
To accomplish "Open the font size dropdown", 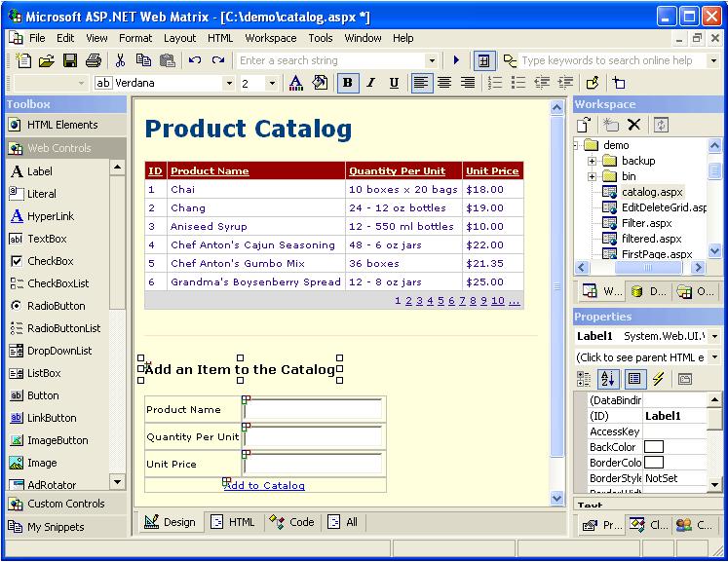I will coord(272,84).
